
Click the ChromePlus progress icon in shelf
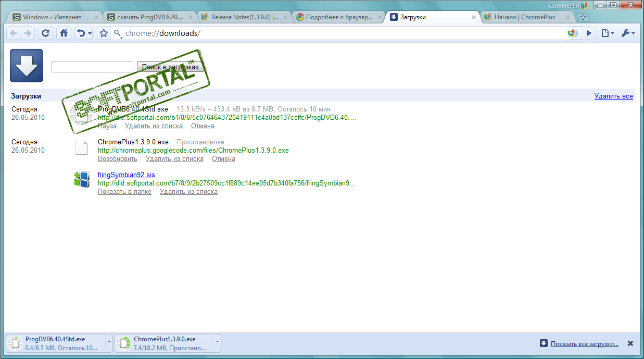coord(124,343)
